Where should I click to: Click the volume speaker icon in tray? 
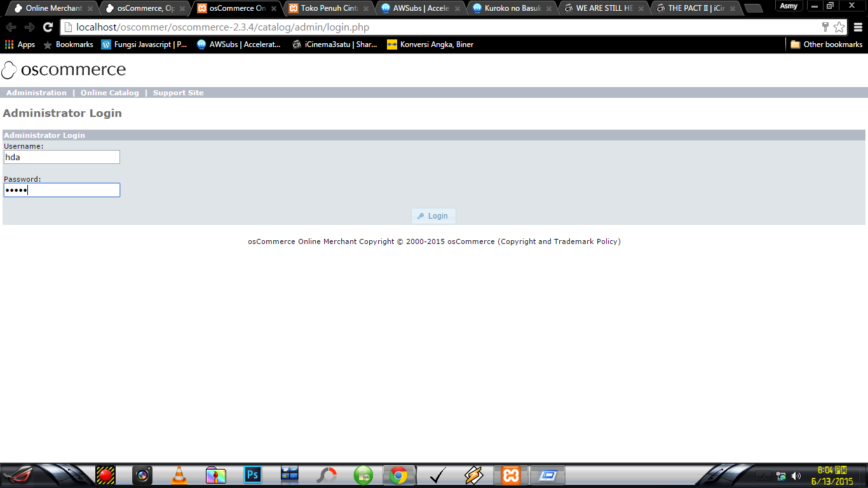coord(796,476)
